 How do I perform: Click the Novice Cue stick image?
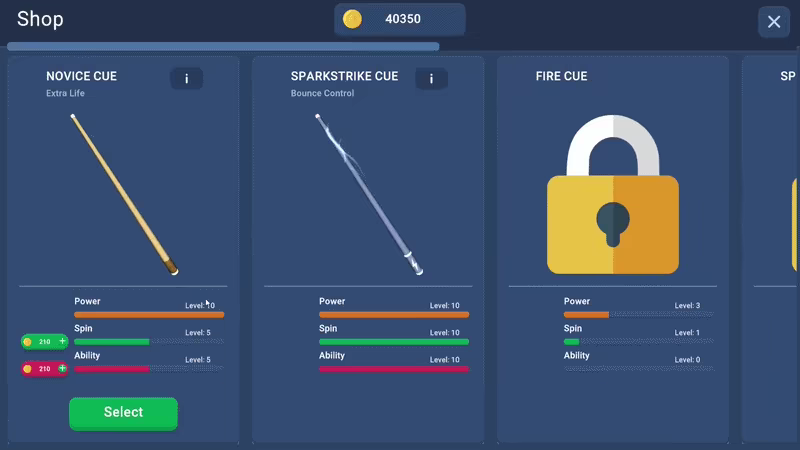click(x=124, y=194)
